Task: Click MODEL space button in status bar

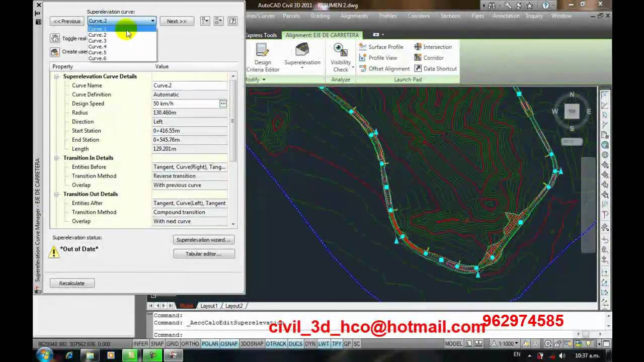Action: (454, 343)
